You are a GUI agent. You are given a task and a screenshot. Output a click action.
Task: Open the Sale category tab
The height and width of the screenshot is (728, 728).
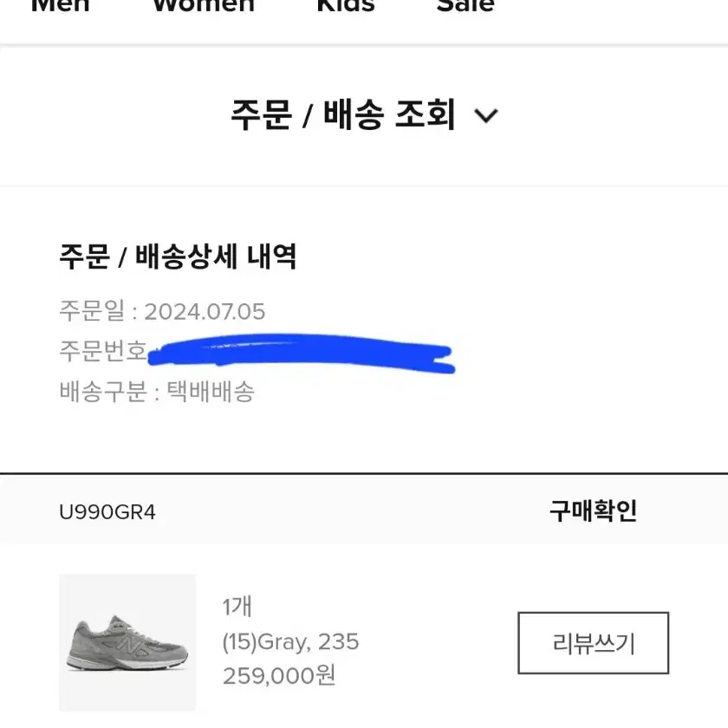(465, 5)
